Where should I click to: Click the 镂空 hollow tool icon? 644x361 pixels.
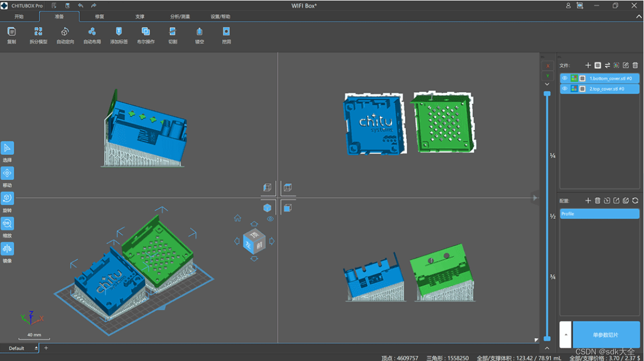(200, 32)
